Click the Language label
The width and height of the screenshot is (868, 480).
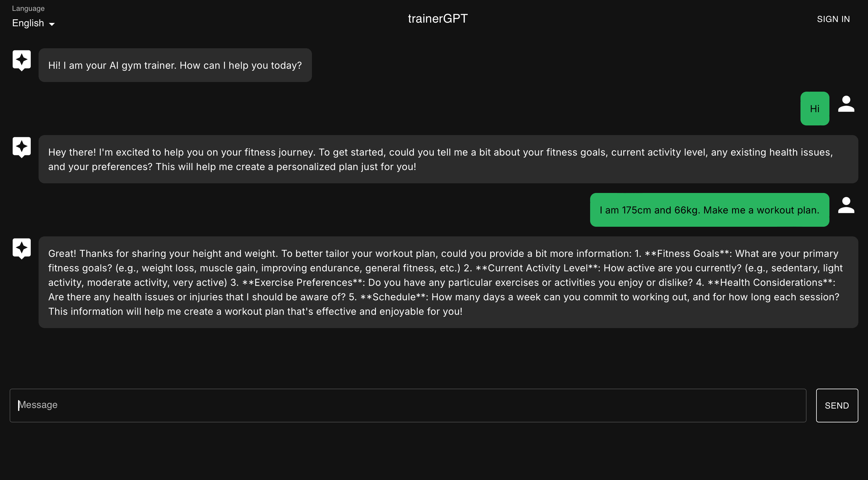(28, 8)
